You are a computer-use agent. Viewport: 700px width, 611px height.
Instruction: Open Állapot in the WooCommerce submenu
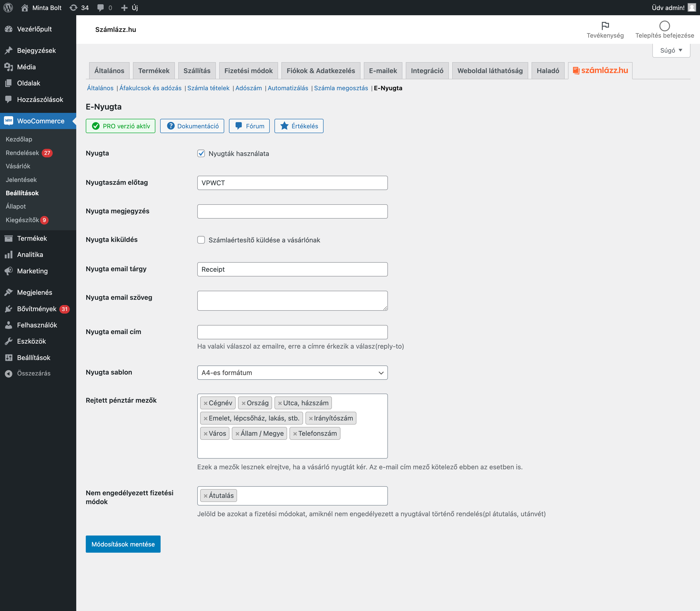[x=16, y=206]
